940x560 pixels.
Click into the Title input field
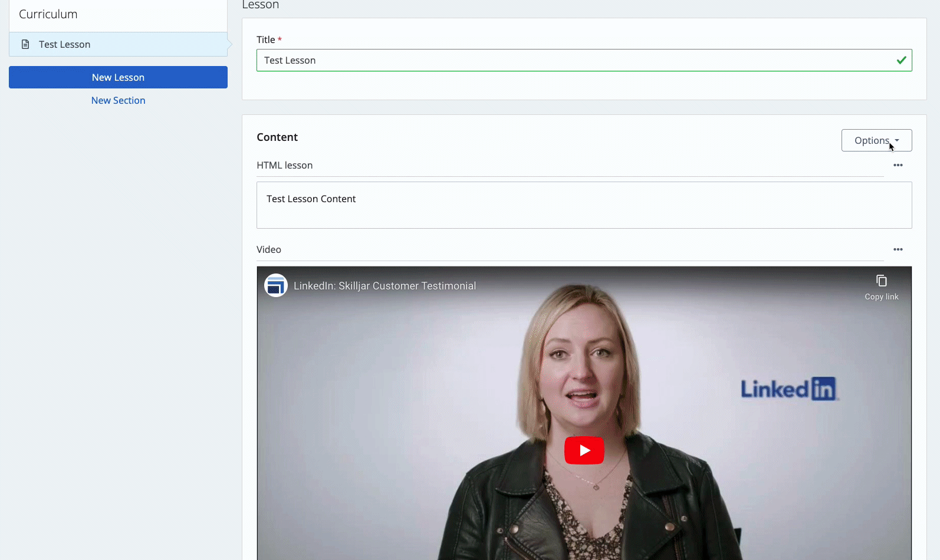pyautogui.click(x=584, y=60)
